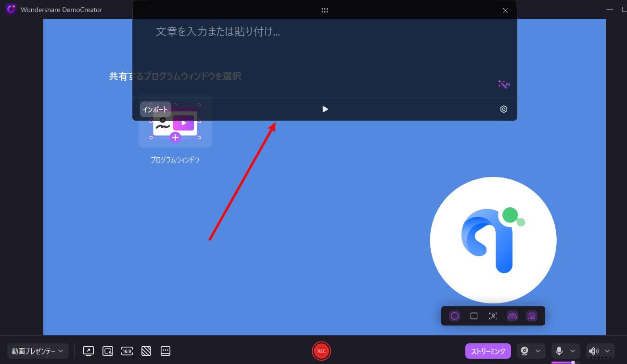Open the 16:9 aspect ratio option

point(127,351)
